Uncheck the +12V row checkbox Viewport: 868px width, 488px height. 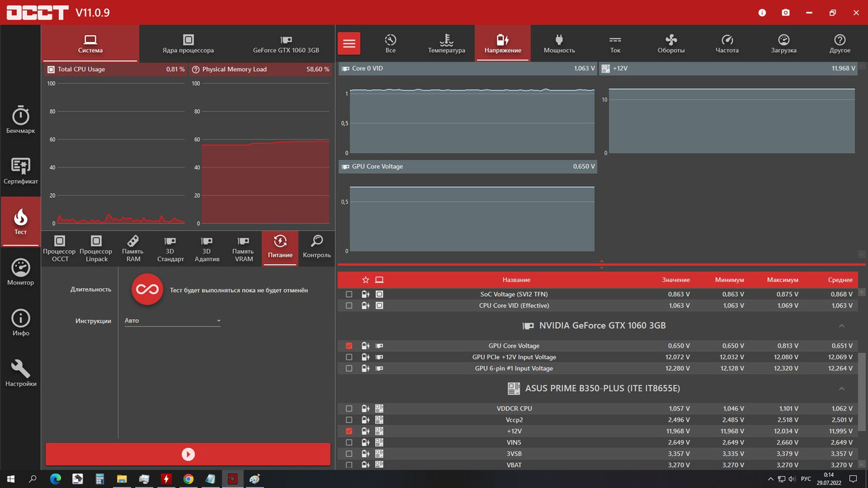pos(349,431)
